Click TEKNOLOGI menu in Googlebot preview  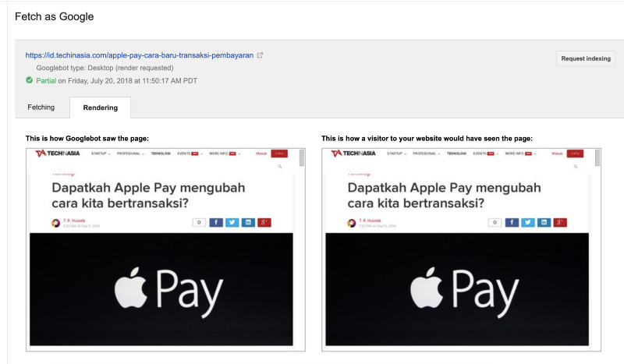[x=161, y=154]
